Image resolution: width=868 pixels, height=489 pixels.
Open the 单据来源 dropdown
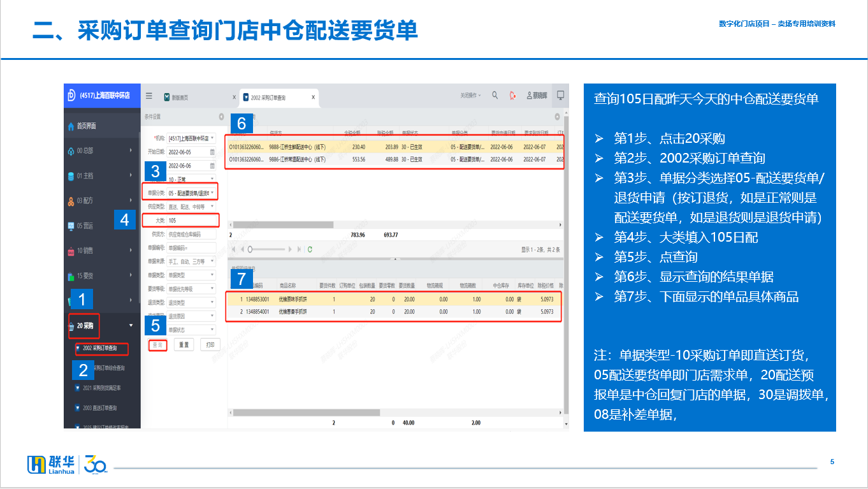191,261
